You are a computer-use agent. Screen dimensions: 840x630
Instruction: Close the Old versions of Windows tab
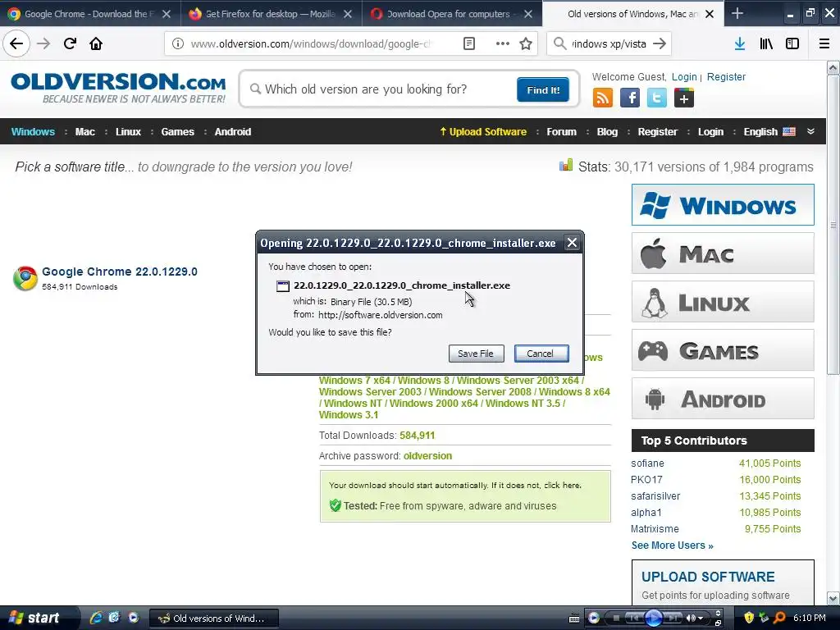click(x=710, y=14)
